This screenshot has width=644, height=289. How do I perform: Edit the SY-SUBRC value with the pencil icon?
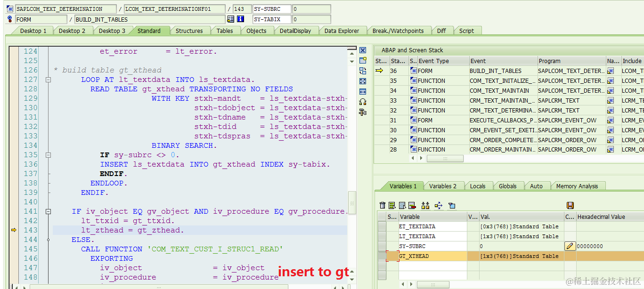(x=570, y=246)
